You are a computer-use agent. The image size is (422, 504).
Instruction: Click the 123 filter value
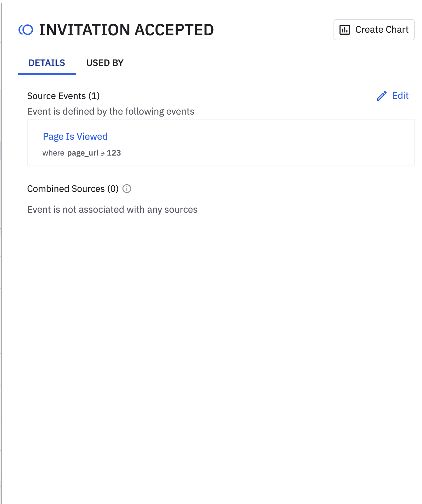pyautogui.click(x=114, y=153)
